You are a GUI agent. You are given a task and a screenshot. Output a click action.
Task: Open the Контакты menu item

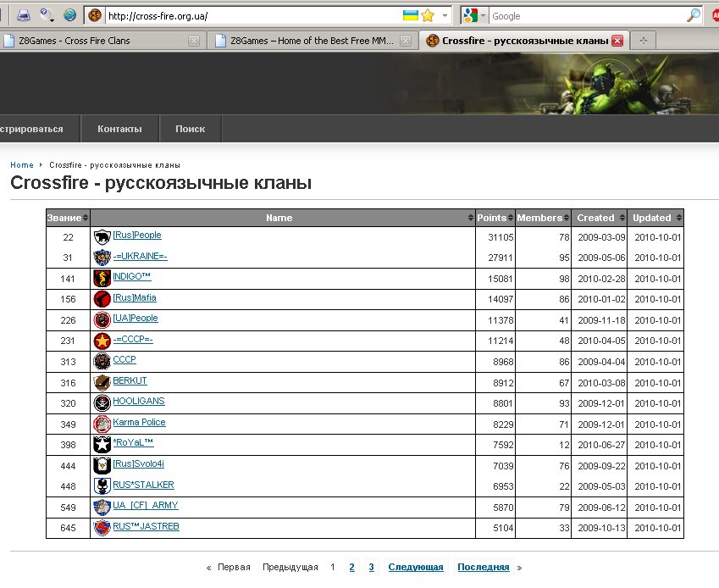[x=119, y=129]
